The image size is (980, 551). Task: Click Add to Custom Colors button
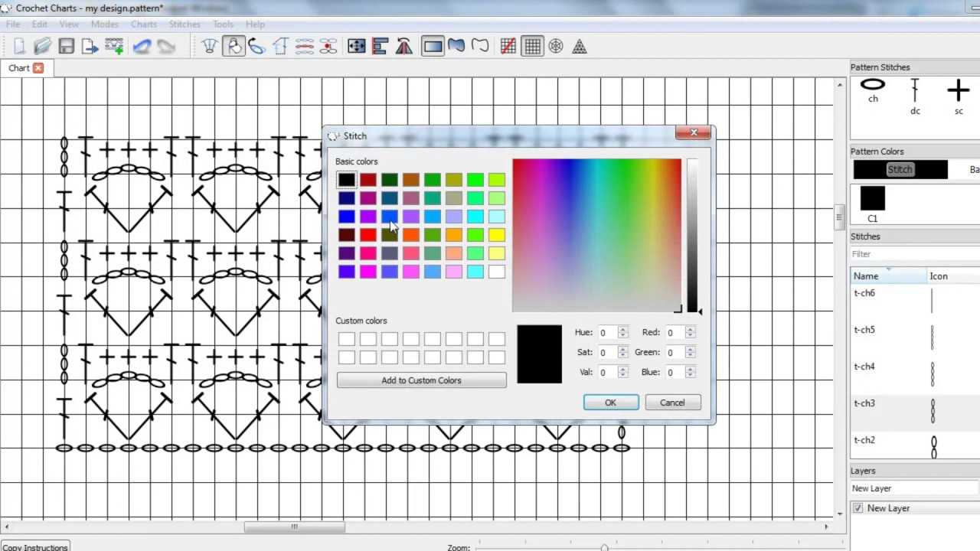pyautogui.click(x=421, y=380)
